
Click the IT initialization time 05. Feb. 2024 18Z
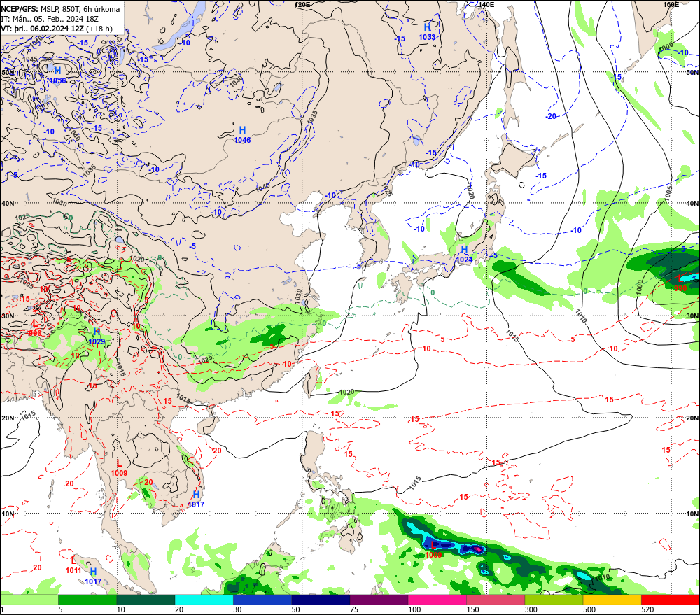click(x=50, y=19)
